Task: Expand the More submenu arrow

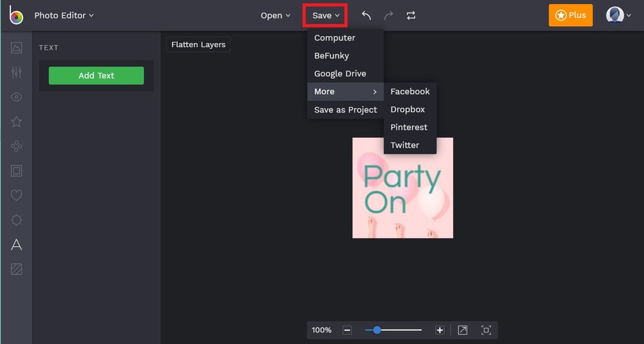Action: tap(375, 91)
